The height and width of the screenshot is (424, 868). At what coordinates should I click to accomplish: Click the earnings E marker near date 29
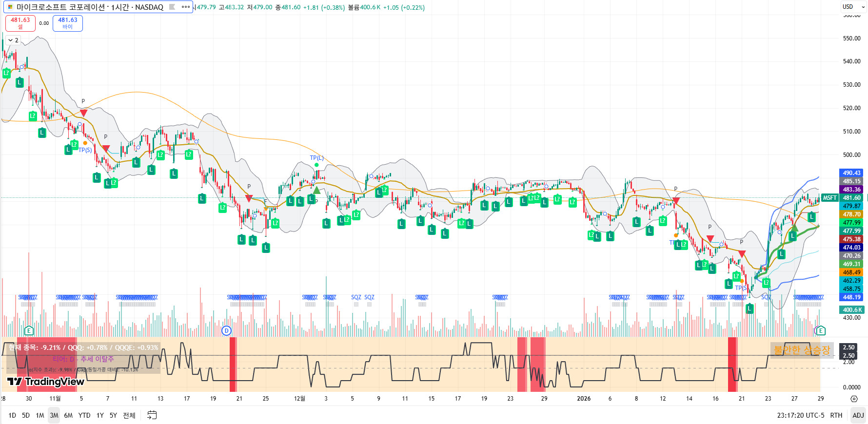click(x=820, y=331)
